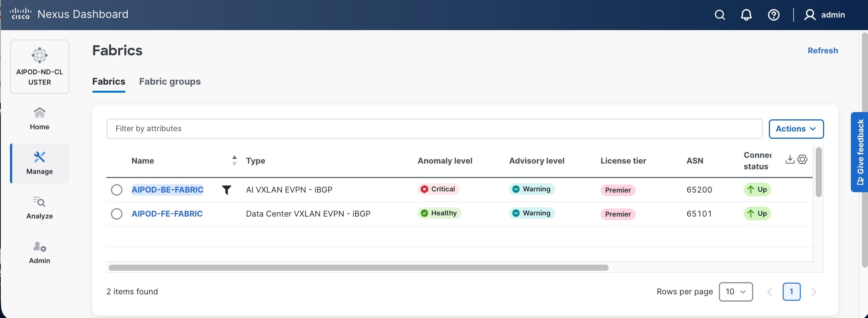Click Premier badge in AIPOD-FE-FABRIC row
Viewport: 868px width, 318px height.
pos(618,214)
